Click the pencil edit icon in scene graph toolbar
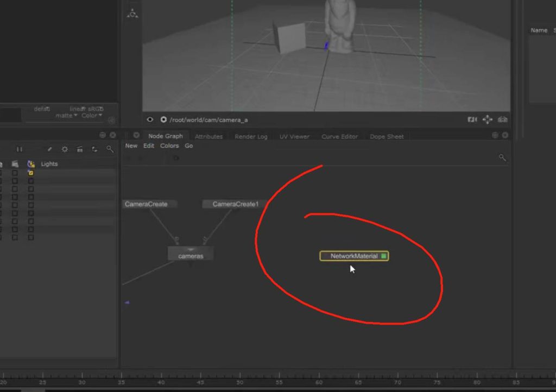Image resolution: width=556 pixels, height=392 pixels. (49, 149)
